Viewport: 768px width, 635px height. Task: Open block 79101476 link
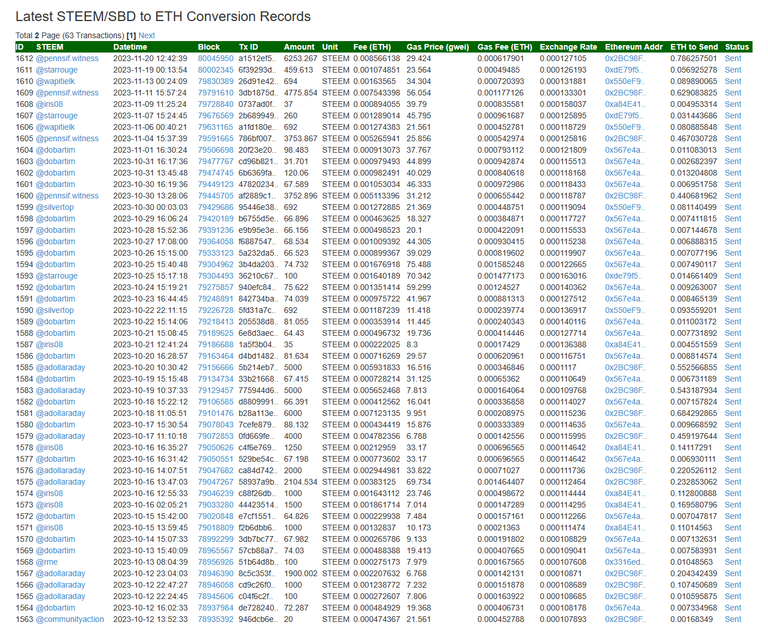point(216,413)
